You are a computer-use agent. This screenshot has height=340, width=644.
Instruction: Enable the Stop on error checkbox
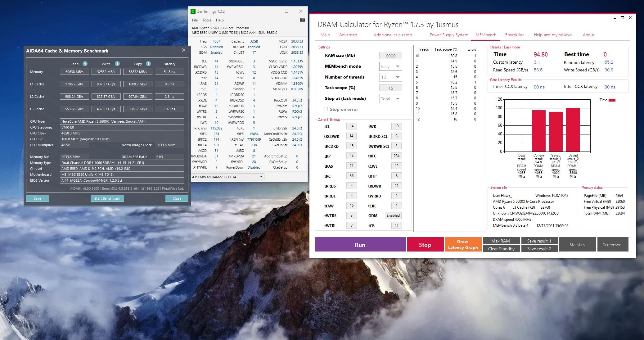pos(326,109)
